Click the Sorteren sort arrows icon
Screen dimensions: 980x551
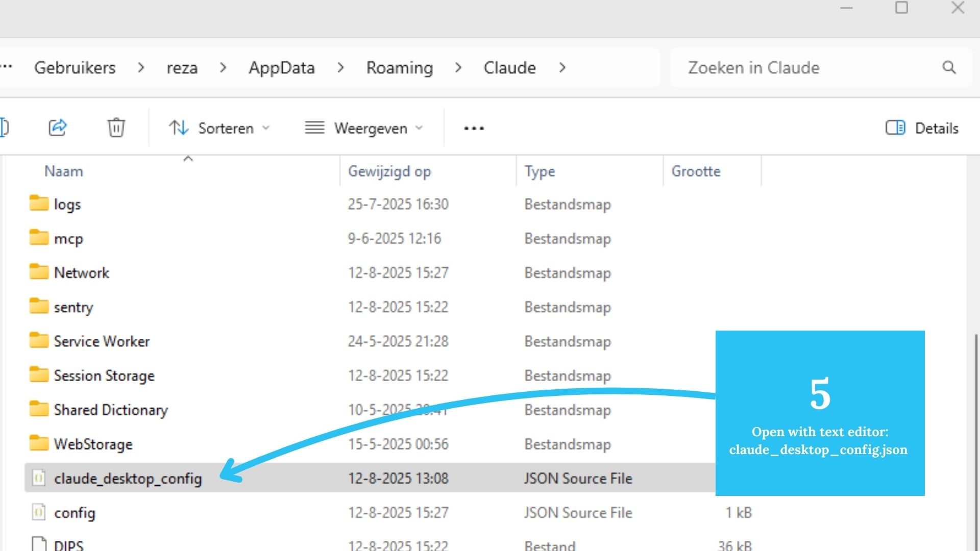pos(178,128)
